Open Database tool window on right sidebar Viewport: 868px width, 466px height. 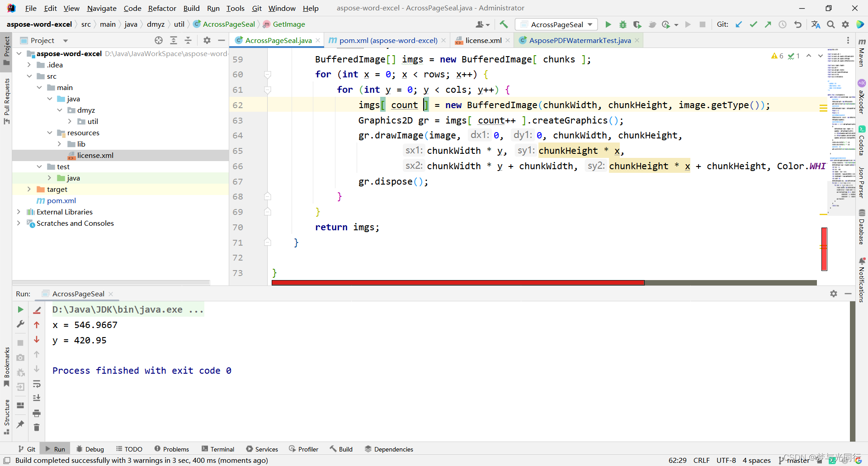point(862,227)
